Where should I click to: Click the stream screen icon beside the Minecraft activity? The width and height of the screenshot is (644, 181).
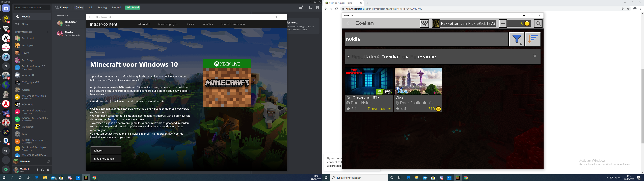[48, 161]
